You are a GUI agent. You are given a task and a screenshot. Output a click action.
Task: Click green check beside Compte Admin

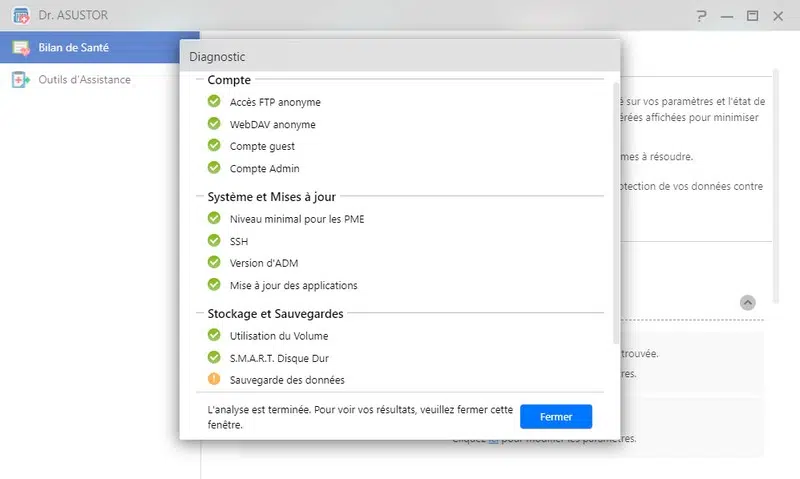214,168
